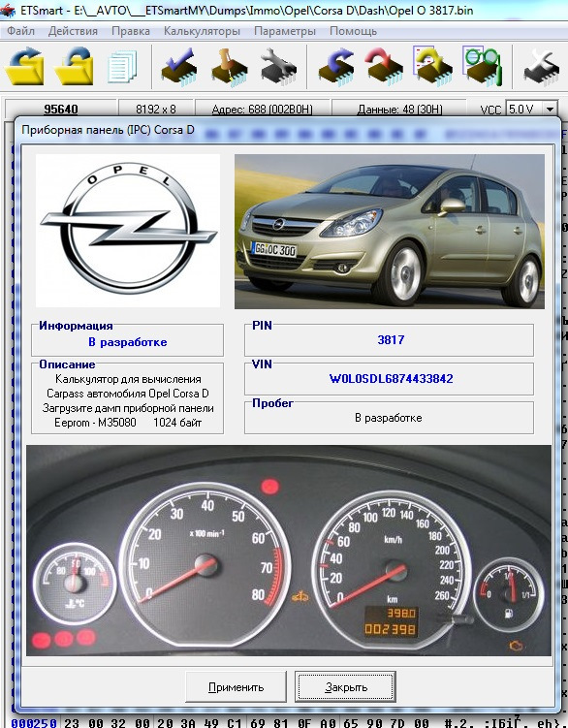
Task: Click the Калькулятор для вычисления description line
Action: pyautogui.click(x=128, y=379)
